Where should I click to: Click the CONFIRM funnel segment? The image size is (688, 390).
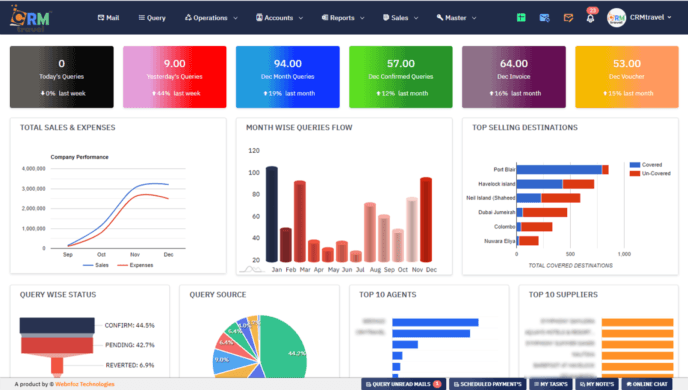(57, 326)
